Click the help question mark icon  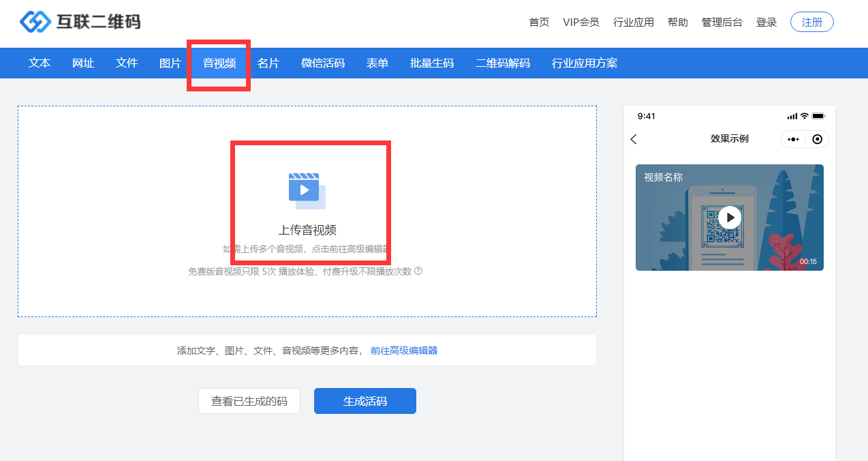(x=418, y=271)
